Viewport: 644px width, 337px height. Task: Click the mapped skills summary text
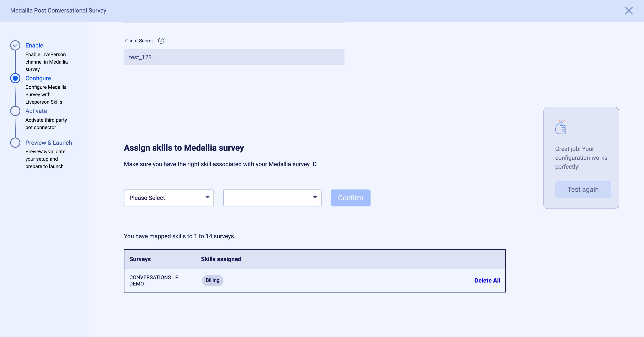click(180, 236)
